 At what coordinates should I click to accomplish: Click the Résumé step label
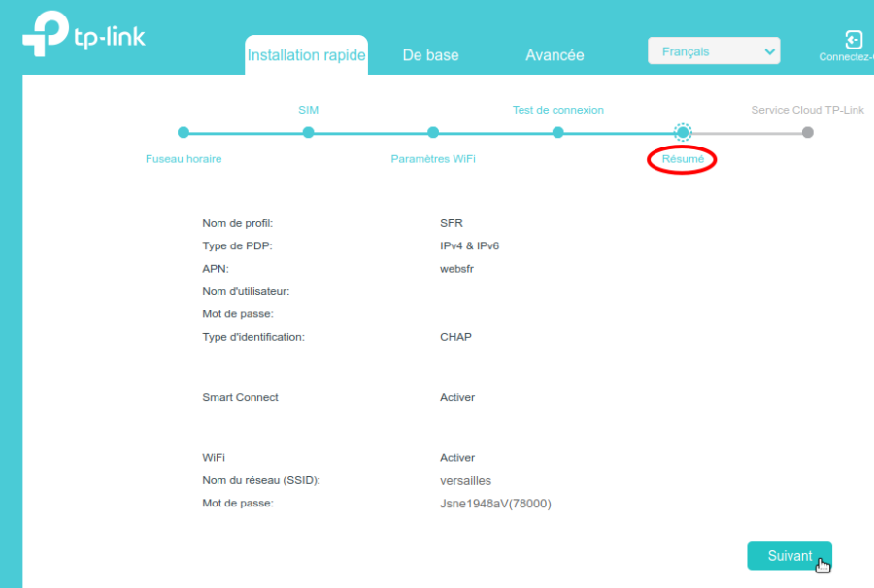[683, 159]
